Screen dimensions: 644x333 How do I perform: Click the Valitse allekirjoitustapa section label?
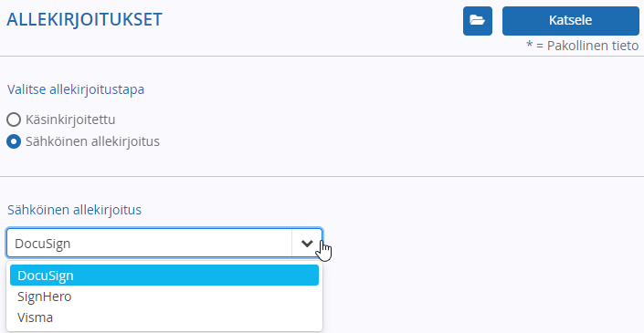(x=76, y=89)
